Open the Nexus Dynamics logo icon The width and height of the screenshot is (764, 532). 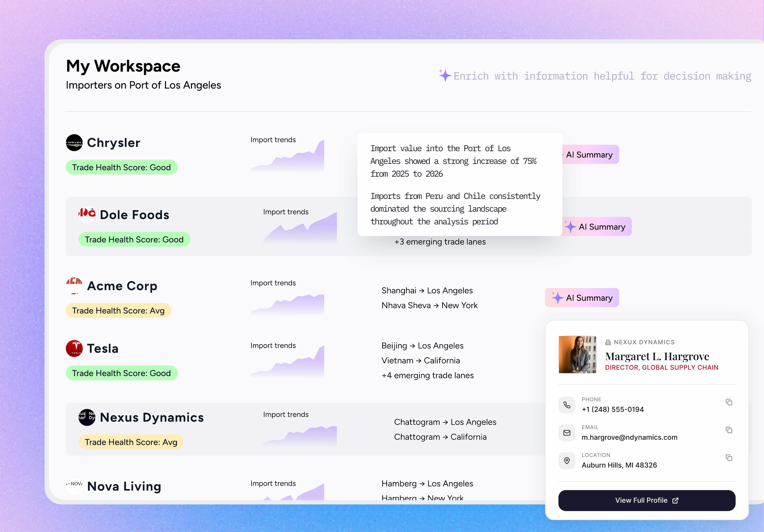(x=87, y=417)
